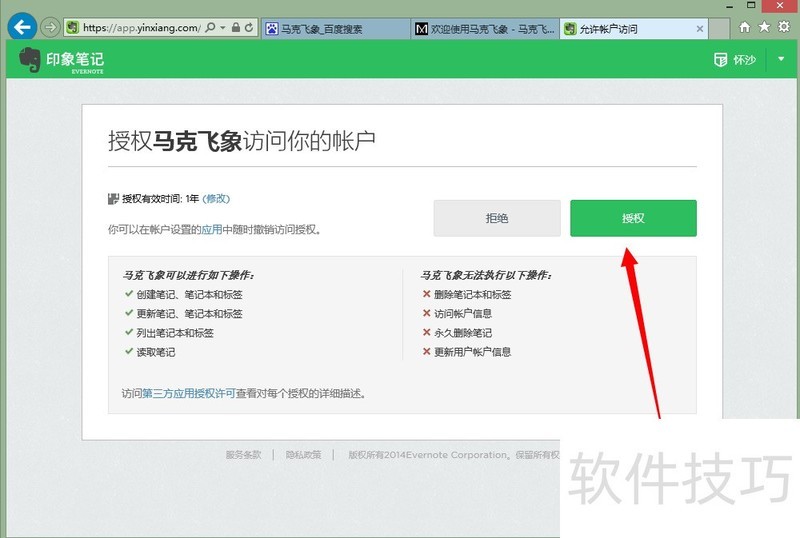This screenshot has height=538, width=800.
Task: Click the green 授权 button
Action: 633,218
